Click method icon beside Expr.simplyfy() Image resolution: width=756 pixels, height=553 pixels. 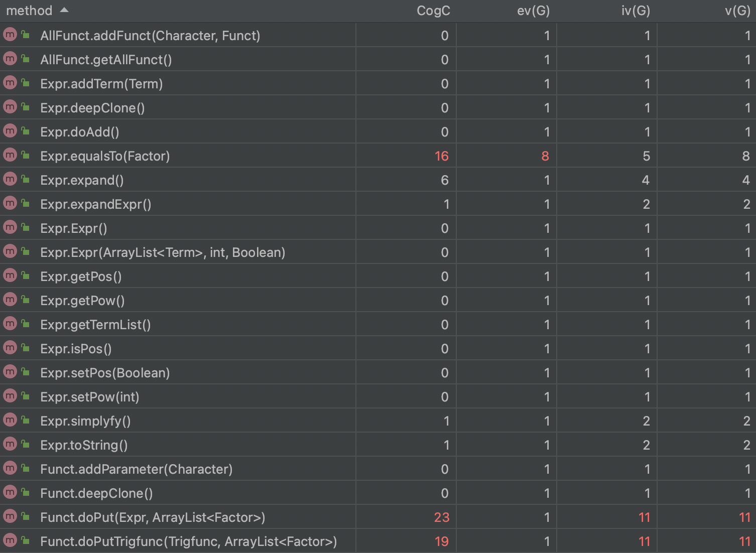(10, 420)
